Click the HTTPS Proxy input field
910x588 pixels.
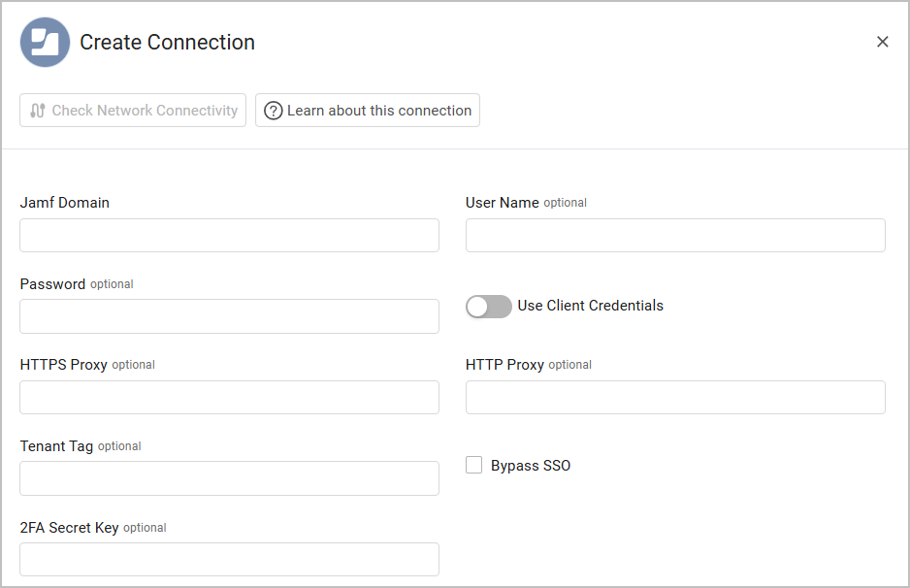click(229, 398)
